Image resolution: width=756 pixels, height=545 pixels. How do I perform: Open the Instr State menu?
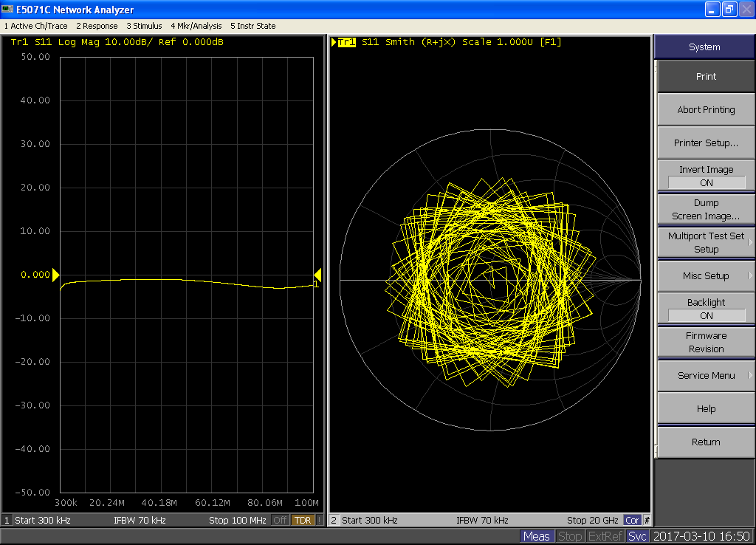point(253,26)
